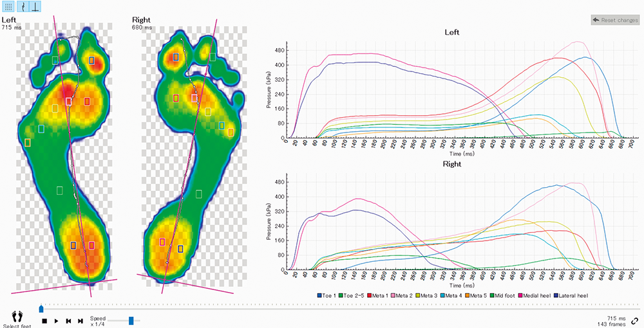Toggle the foot axis display icon

34,7
